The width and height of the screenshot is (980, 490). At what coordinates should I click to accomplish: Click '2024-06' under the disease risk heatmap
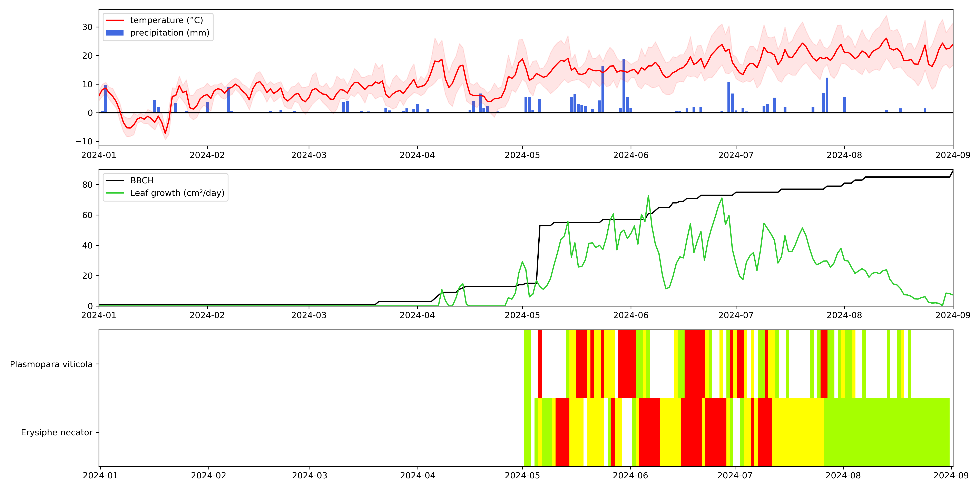[630, 476]
